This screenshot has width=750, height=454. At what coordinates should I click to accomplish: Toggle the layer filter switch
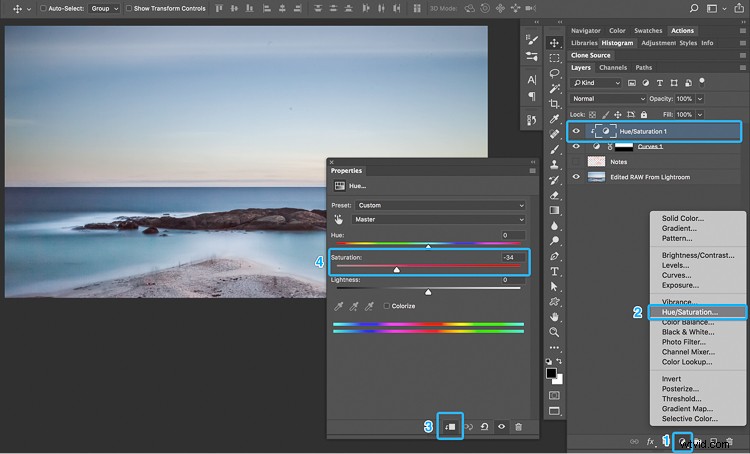tap(702, 82)
